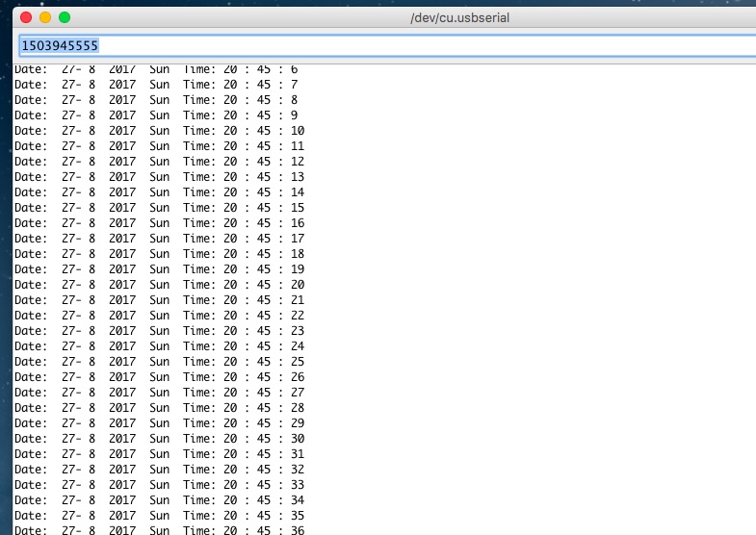The height and width of the screenshot is (535, 756).
Task: Click the output line ending in 45 : 16
Action: coord(160,223)
